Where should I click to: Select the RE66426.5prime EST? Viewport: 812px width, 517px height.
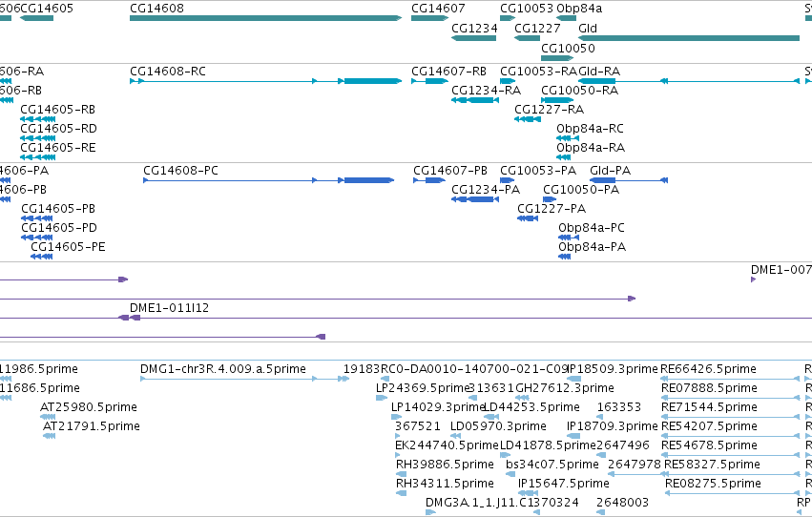coord(730,380)
